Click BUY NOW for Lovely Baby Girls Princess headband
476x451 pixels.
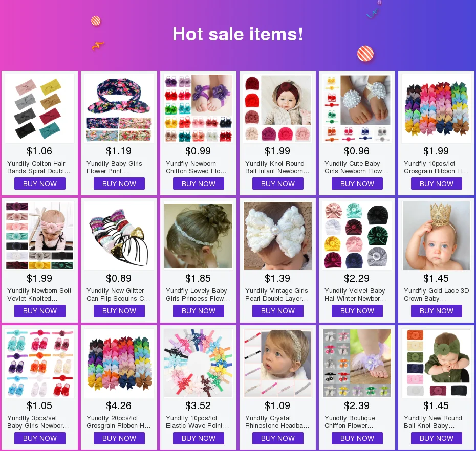(x=198, y=311)
